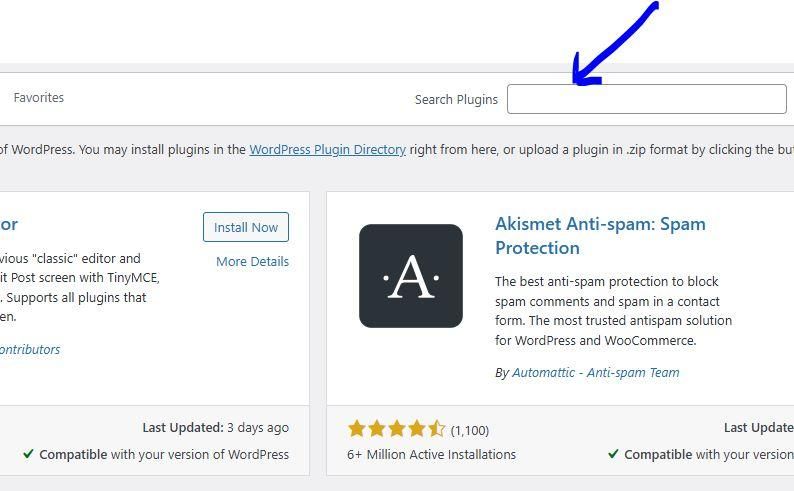This screenshot has height=491, width=794.
Task: Click the Akismet star rating
Action: coord(396,429)
